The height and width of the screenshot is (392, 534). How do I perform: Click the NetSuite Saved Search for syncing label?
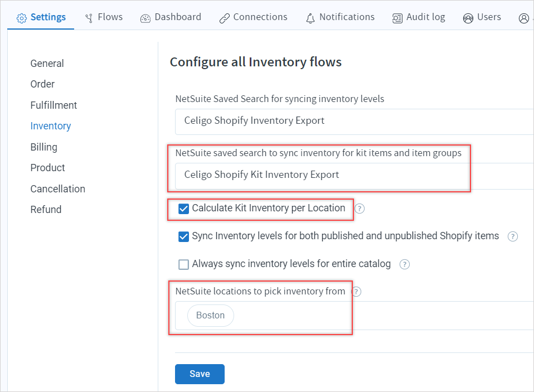(x=280, y=99)
